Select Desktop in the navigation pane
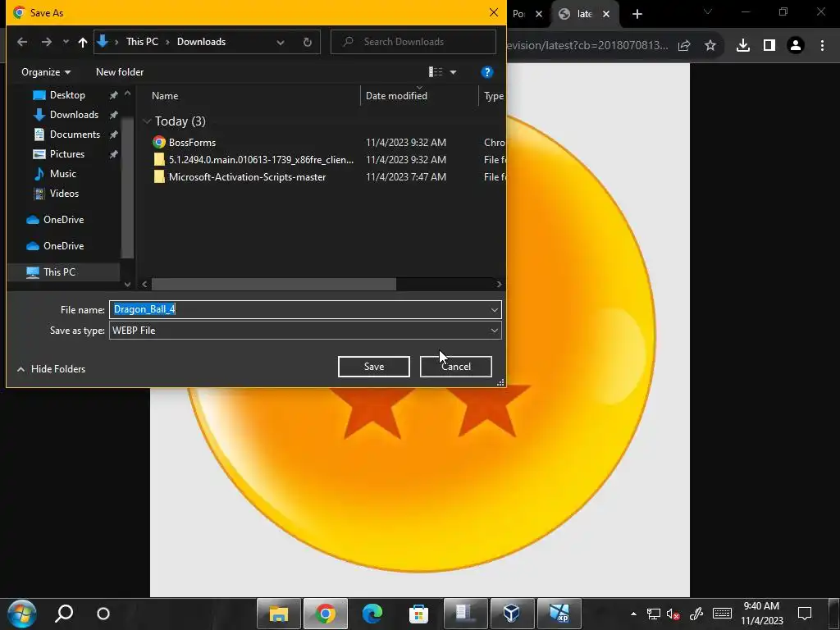 tap(67, 95)
